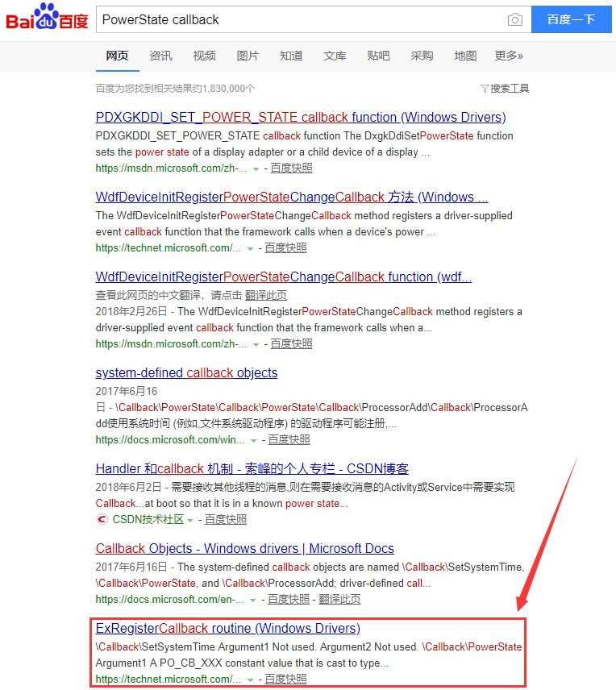Open Callback Objects - Windows drivers result
Screen dimensions: 616x690
[245, 548]
